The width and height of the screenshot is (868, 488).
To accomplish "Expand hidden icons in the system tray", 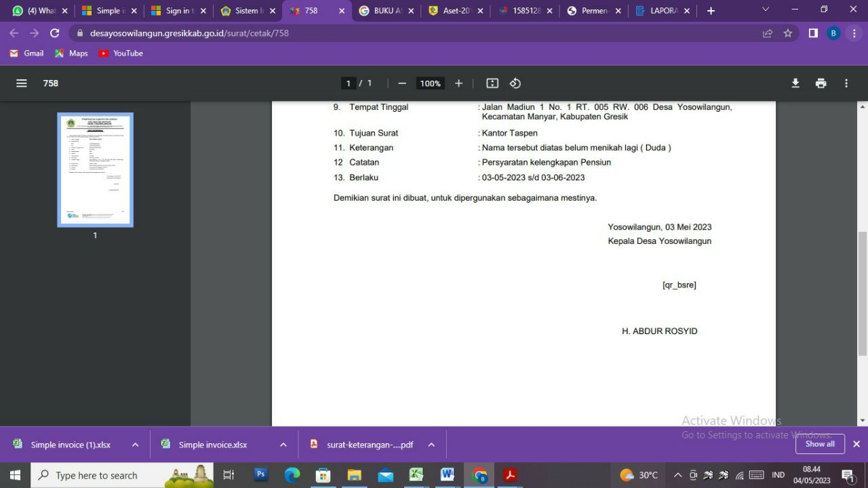I will point(677,475).
